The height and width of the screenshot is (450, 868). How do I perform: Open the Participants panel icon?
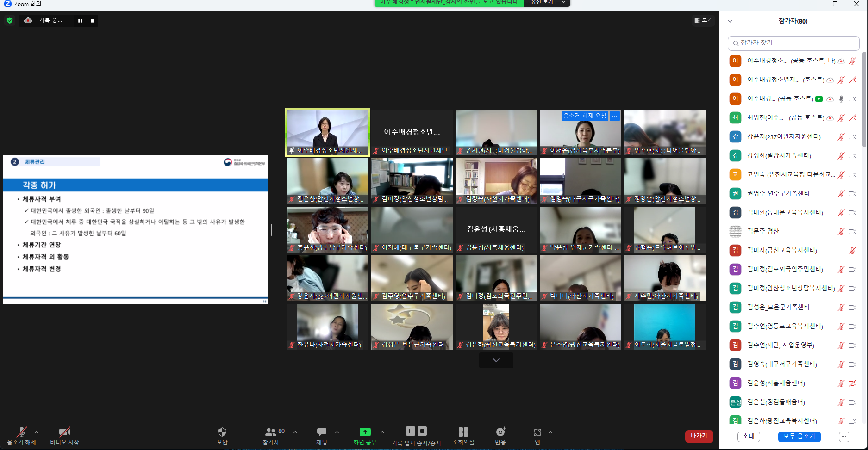(271, 432)
